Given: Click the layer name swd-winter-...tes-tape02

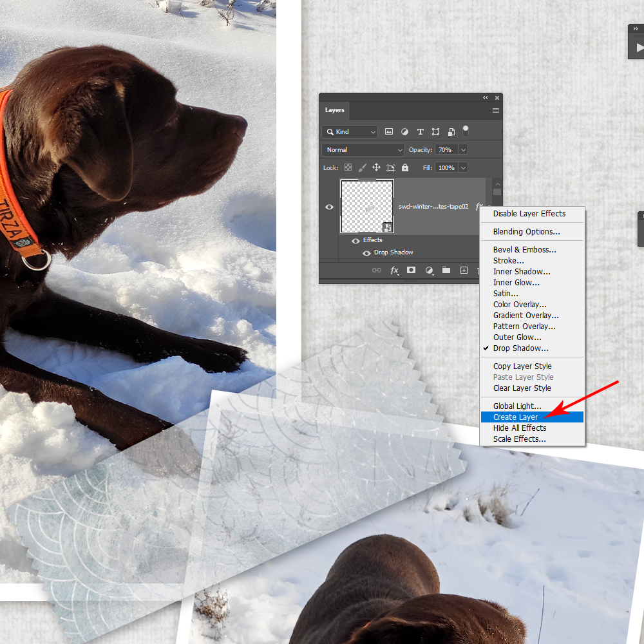Looking at the screenshot, I should [x=433, y=206].
